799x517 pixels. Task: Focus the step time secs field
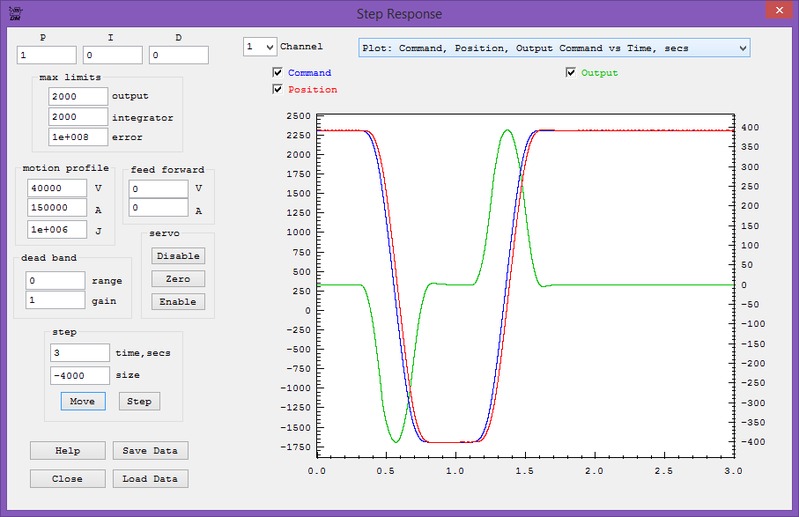78,353
